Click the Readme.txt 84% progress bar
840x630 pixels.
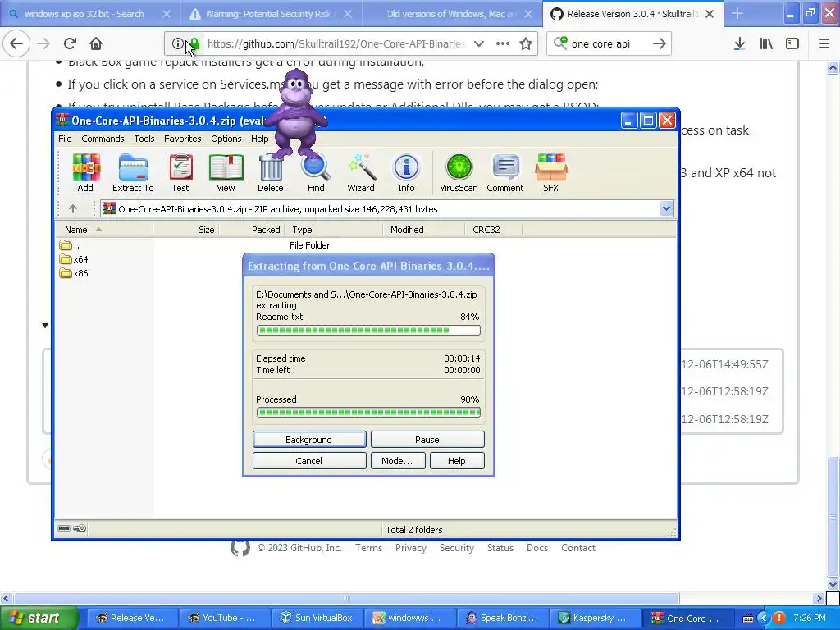coord(368,330)
